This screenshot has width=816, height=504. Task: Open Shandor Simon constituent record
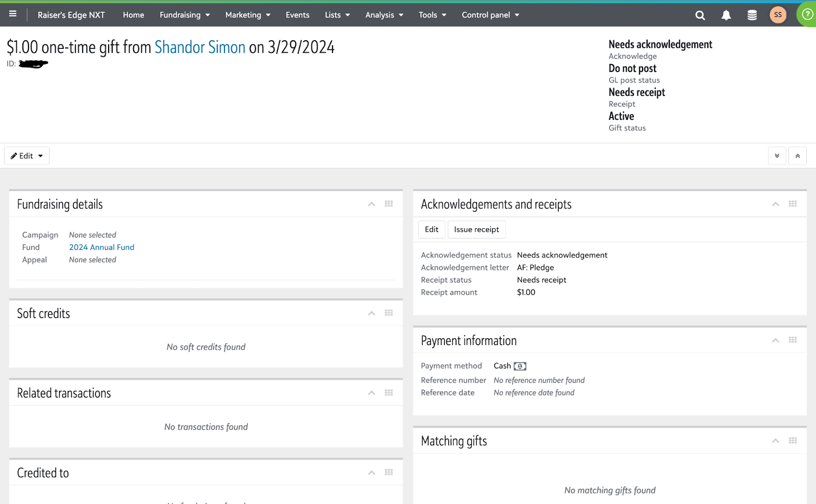point(200,47)
